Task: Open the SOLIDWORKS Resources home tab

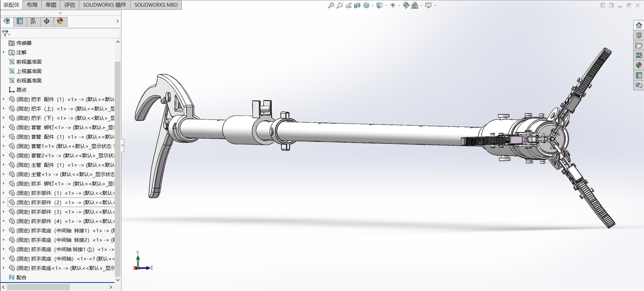Action: pos(639,25)
